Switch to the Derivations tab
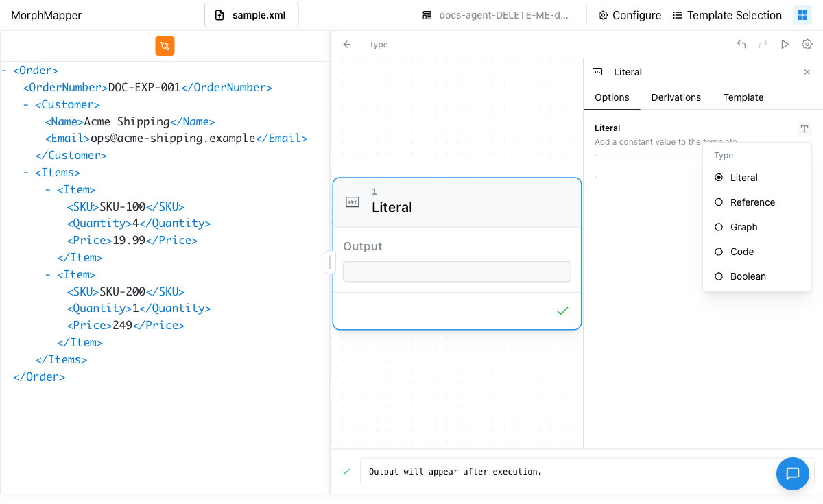Screen dimensions: 823x504 (x=676, y=97)
